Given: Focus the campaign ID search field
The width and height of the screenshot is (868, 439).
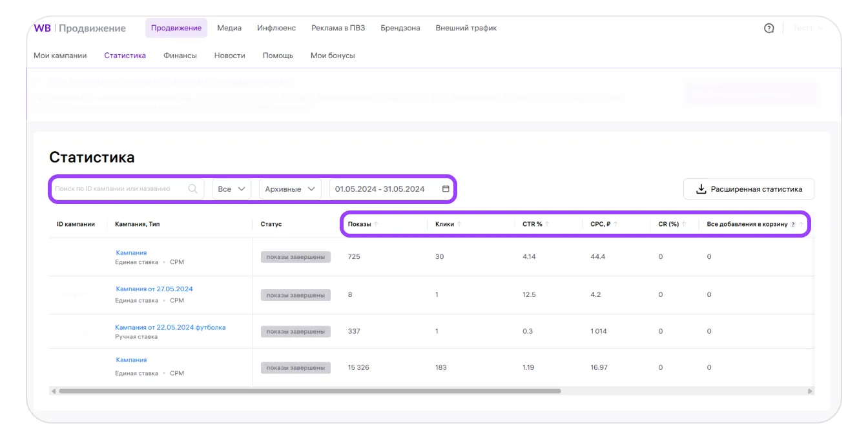Looking at the screenshot, I should coord(119,189).
